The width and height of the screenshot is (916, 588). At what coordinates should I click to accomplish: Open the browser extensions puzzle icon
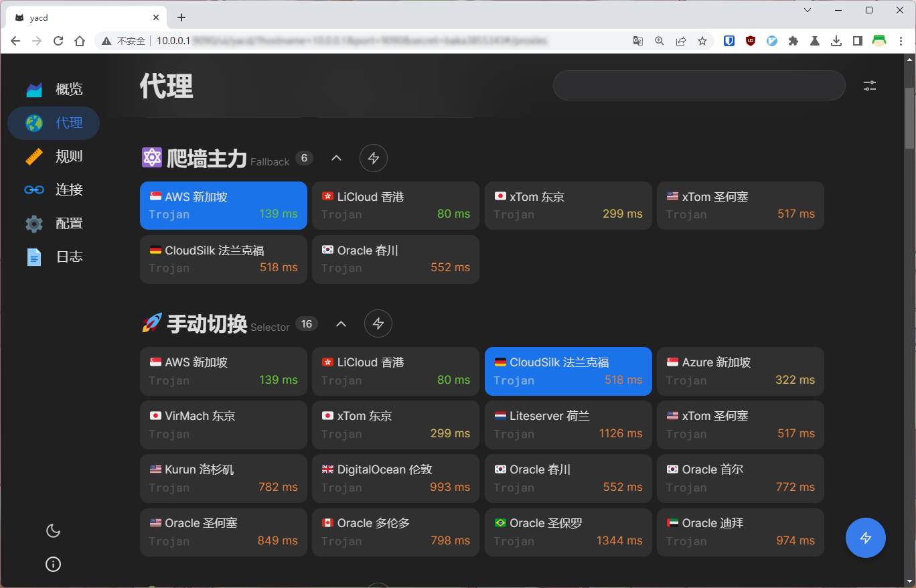click(793, 41)
